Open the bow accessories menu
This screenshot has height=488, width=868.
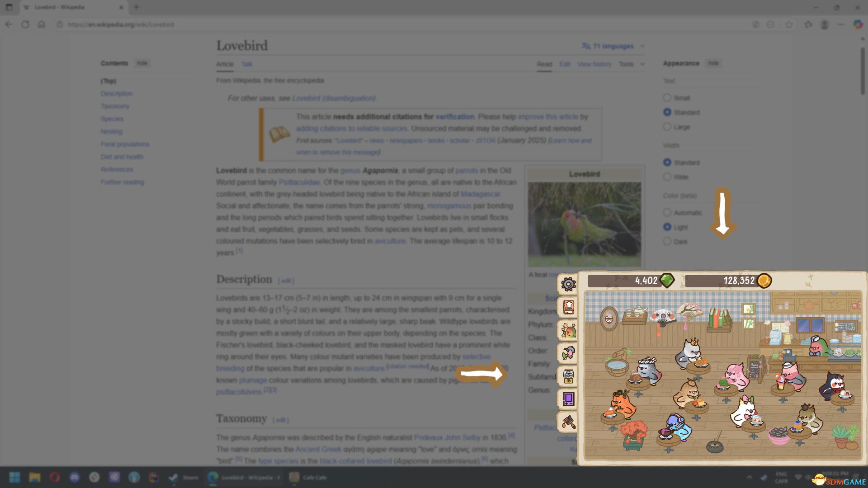[568, 353]
